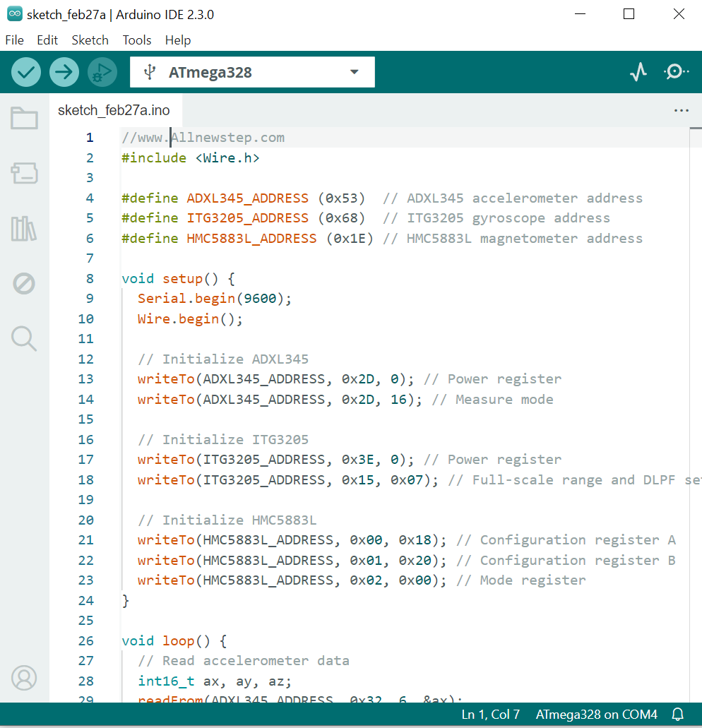The image size is (702, 728).
Task: Click the vertical scrollbar in the code editor
Action: [x=696, y=413]
